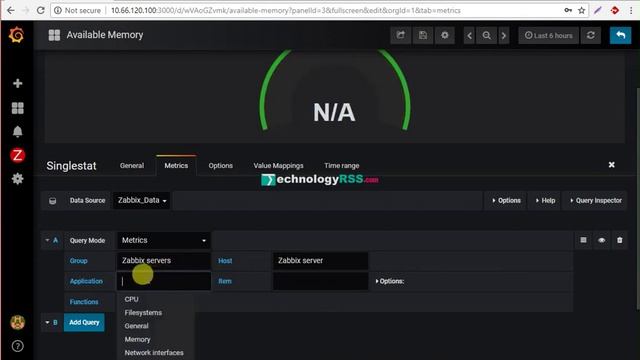
Task: Select CPU from application list
Action: (x=131, y=299)
